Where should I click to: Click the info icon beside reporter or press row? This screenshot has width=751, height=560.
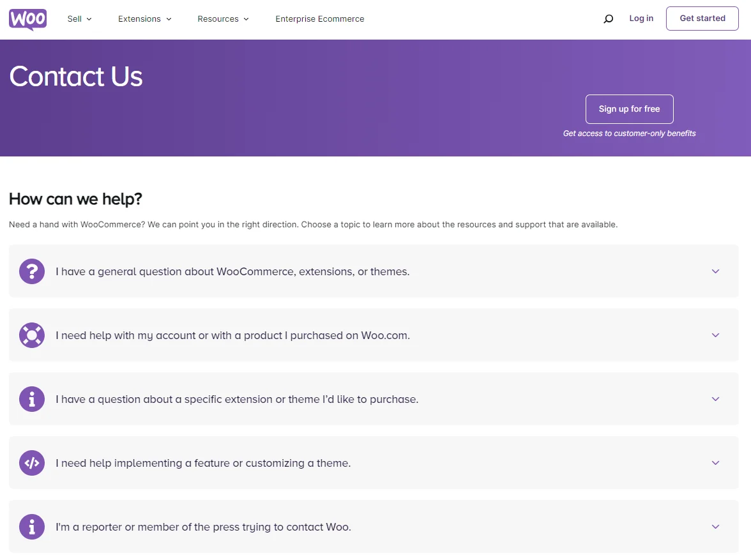[x=32, y=527]
